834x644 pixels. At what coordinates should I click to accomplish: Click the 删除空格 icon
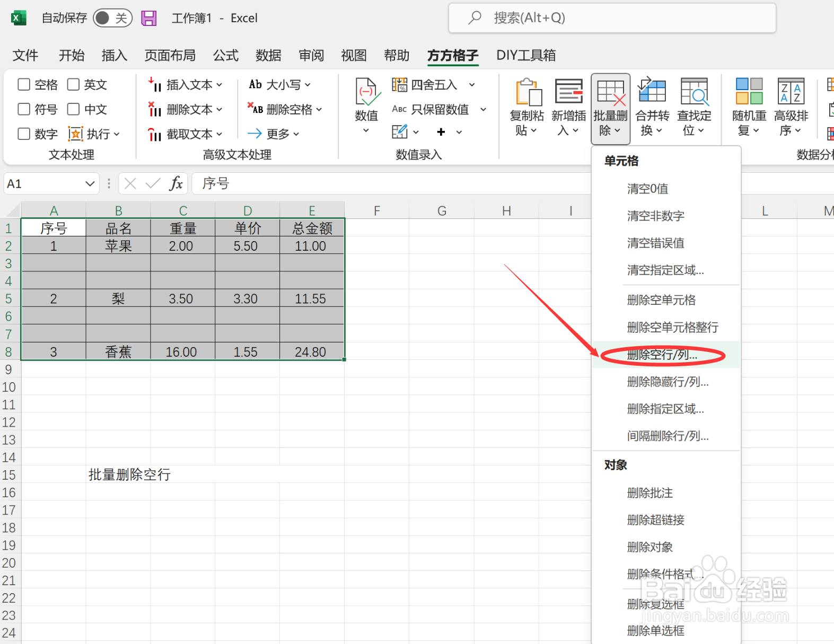(255, 109)
